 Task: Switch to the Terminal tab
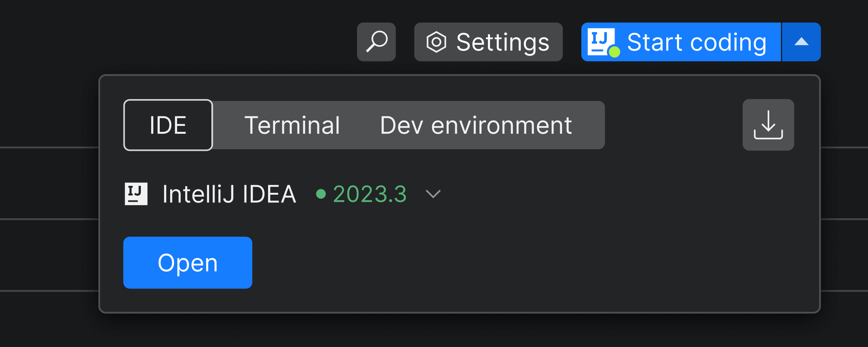click(292, 125)
